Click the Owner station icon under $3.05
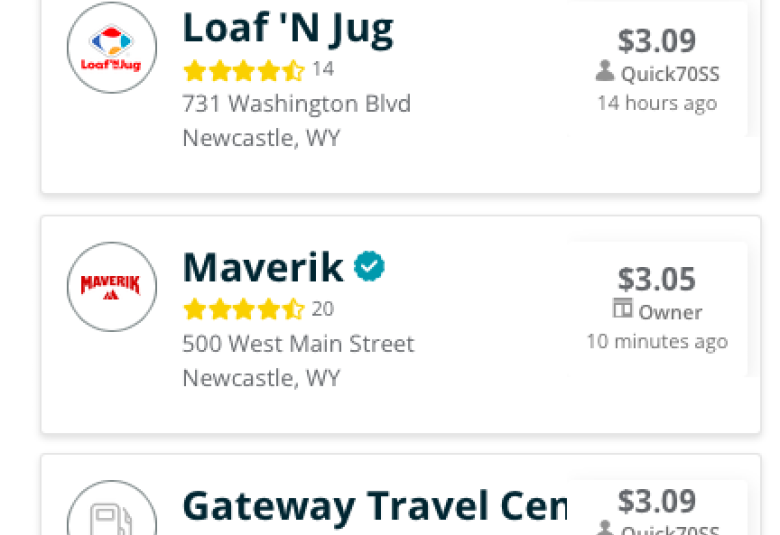The width and height of the screenshot is (780, 535). [x=622, y=309]
